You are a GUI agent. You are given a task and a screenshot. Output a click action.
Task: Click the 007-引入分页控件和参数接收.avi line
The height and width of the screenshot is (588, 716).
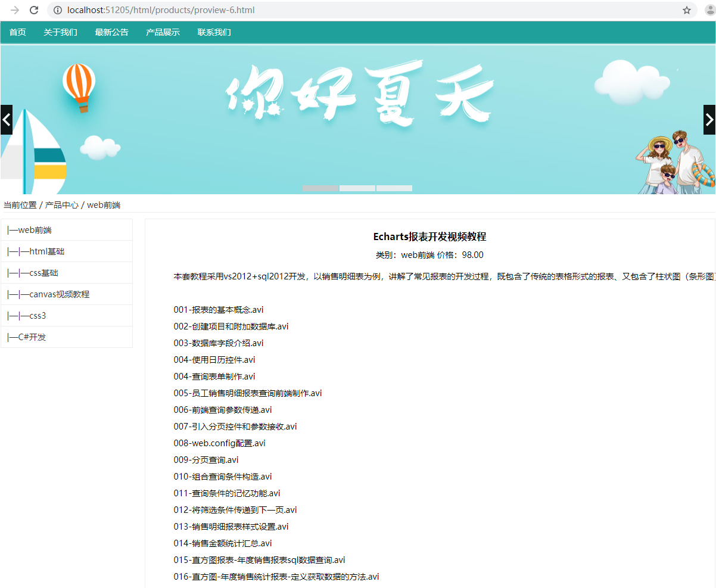tap(235, 427)
